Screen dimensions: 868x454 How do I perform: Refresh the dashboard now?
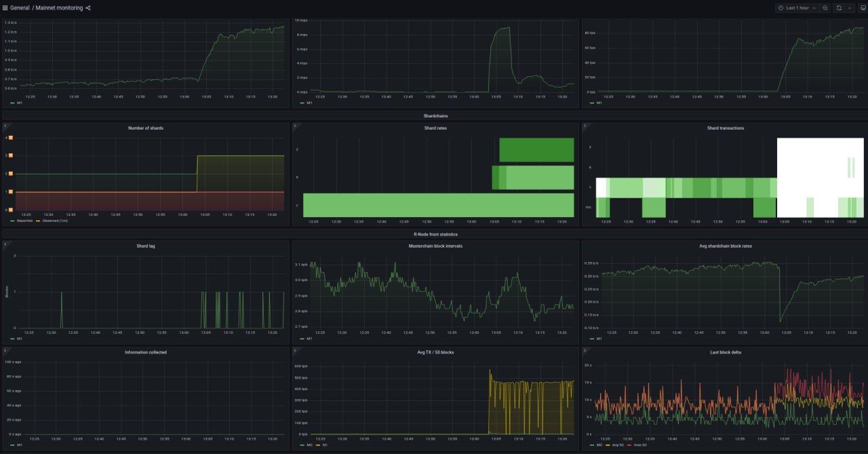coord(839,8)
